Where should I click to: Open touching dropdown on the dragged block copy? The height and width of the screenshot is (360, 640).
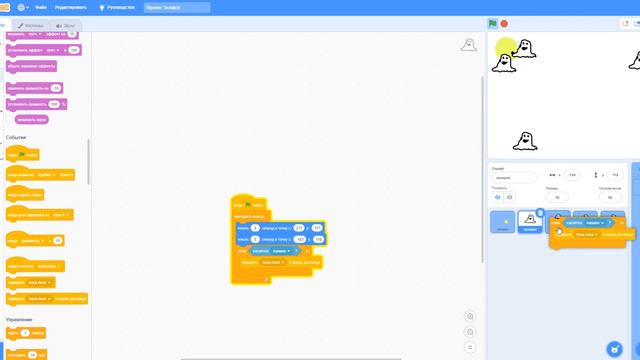tap(595, 223)
